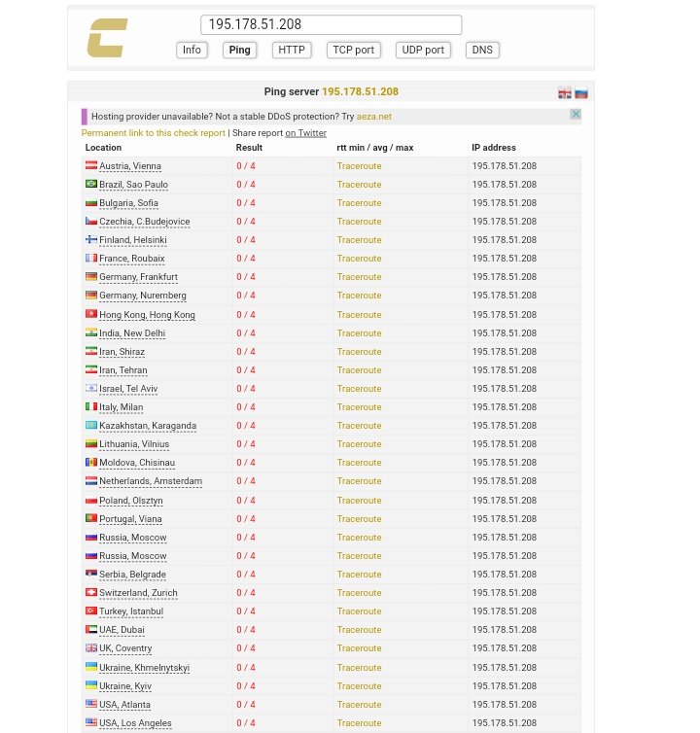Open Traceroute for Ukraine, Kyiv
The height and width of the screenshot is (733, 700).
pos(359,685)
